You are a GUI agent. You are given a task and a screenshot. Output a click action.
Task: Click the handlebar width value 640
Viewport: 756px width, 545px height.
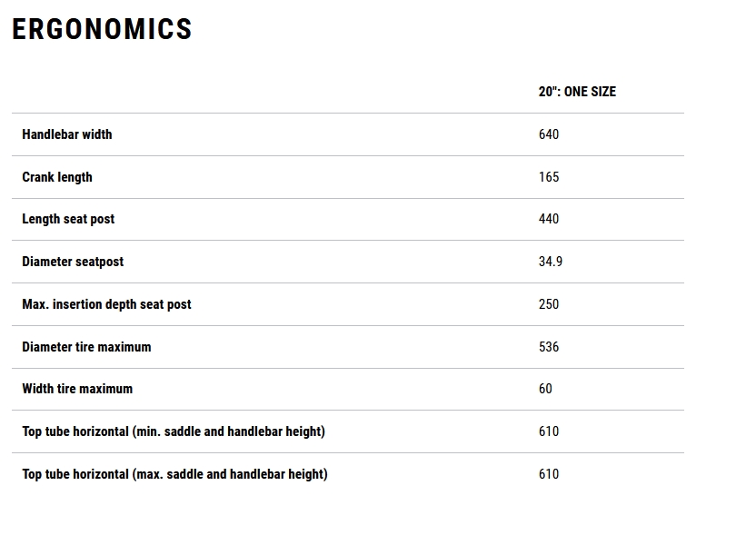pos(549,134)
